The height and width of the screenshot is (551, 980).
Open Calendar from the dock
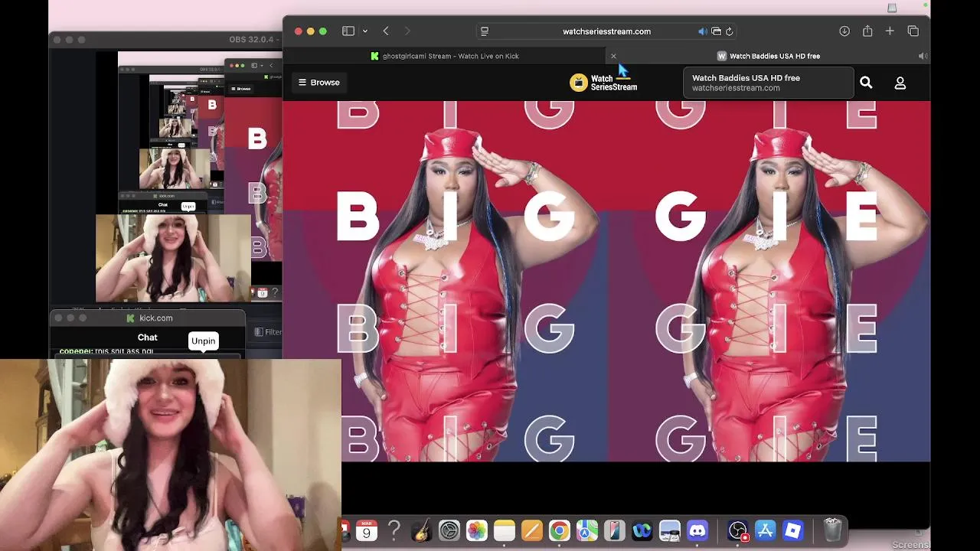click(x=367, y=530)
